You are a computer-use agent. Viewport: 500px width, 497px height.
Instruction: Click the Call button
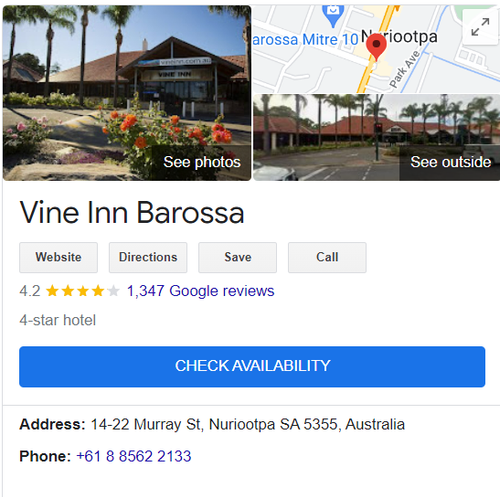(327, 257)
